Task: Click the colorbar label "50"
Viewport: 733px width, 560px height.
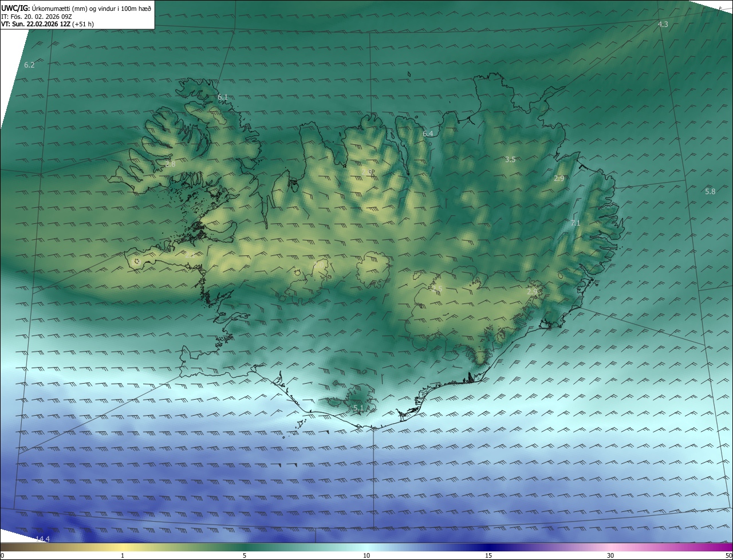Action: point(728,555)
